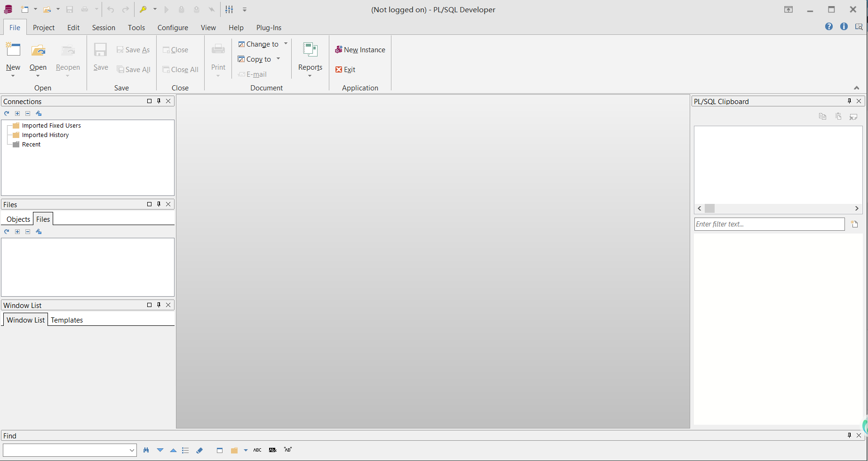Open the Tools ribbon tab
The image size is (868, 461).
click(x=136, y=27)
